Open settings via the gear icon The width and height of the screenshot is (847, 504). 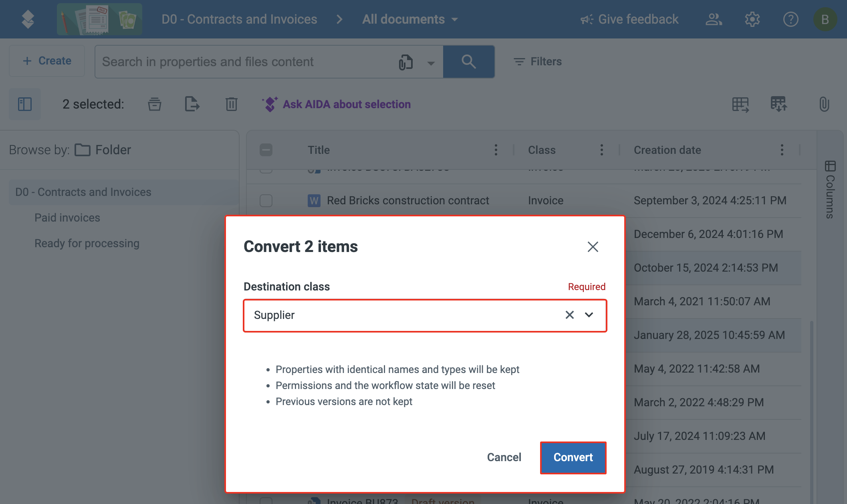point(752,19)
